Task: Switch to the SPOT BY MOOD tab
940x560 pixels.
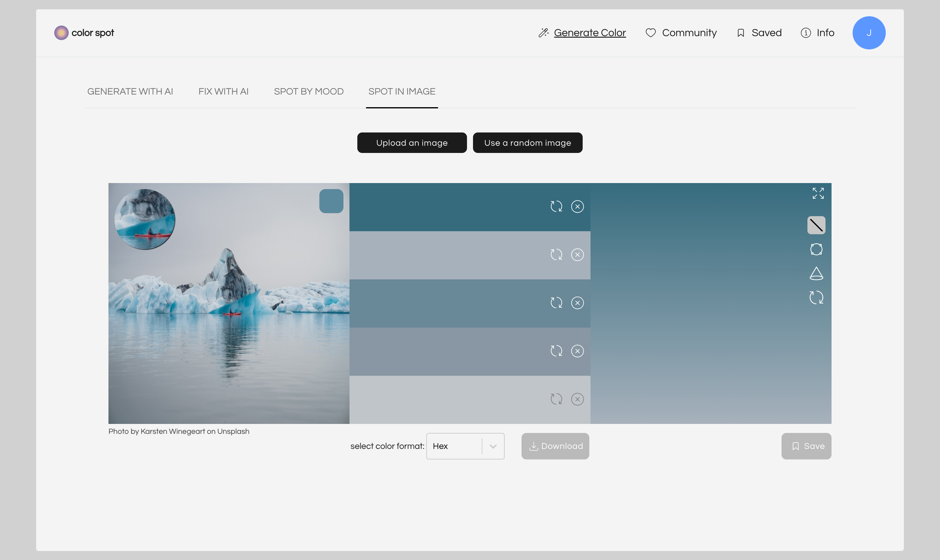Action: click(x=309, y=92)
